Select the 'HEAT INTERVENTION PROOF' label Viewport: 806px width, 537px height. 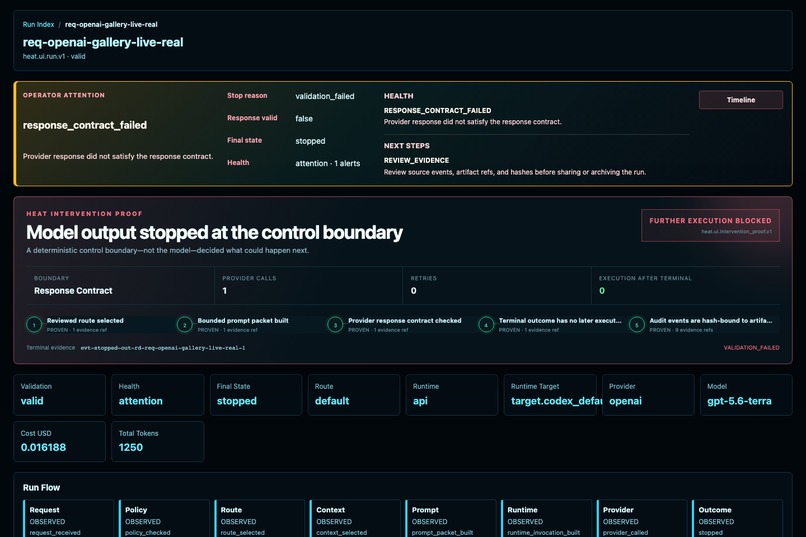(x=84, y=214)
